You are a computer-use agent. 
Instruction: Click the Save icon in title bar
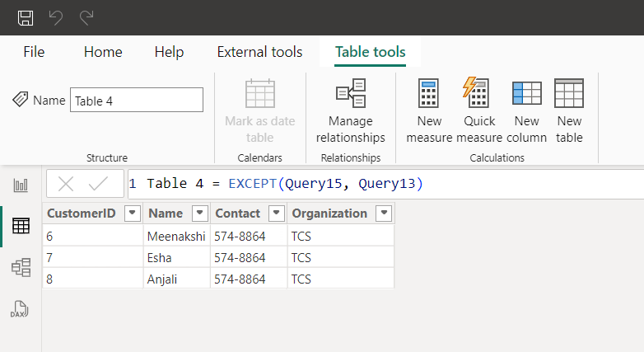click(26, 17)
